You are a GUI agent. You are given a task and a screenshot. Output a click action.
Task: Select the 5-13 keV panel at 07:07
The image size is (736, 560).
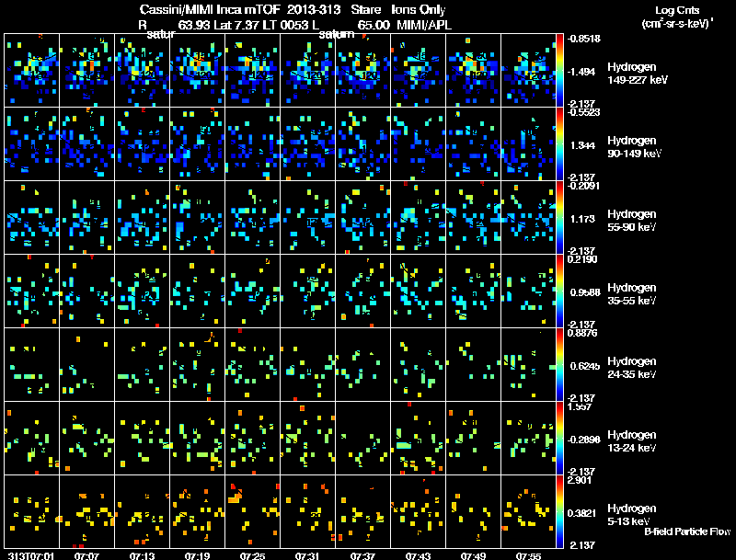pyautogui.click(x=86, y=511)
